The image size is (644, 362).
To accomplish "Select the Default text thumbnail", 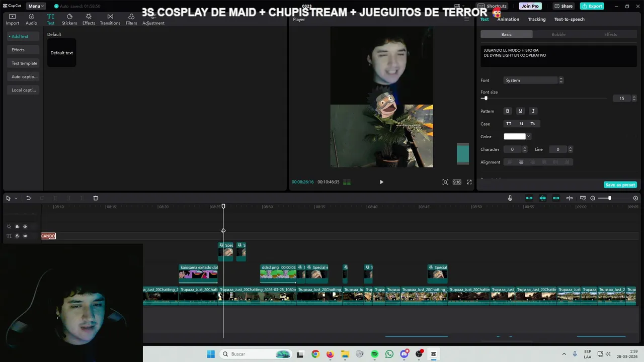I will coord(62,53).
